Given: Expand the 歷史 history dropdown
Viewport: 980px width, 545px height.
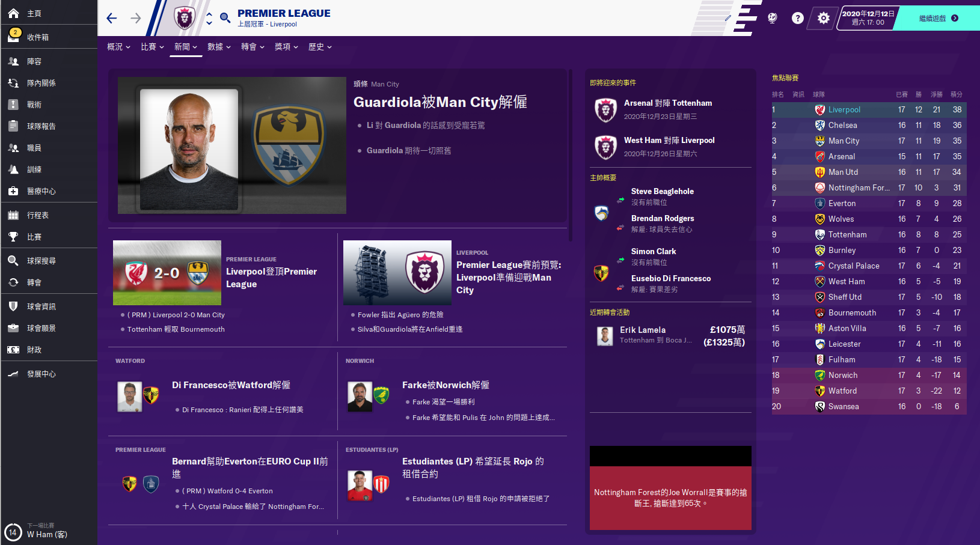Looking at the screenshot, I should coord(320,47).
